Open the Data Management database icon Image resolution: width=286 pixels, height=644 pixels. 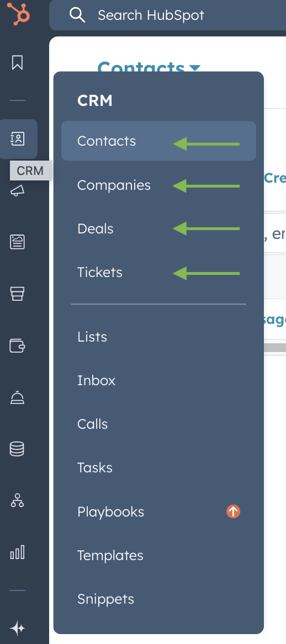[17, 449]
